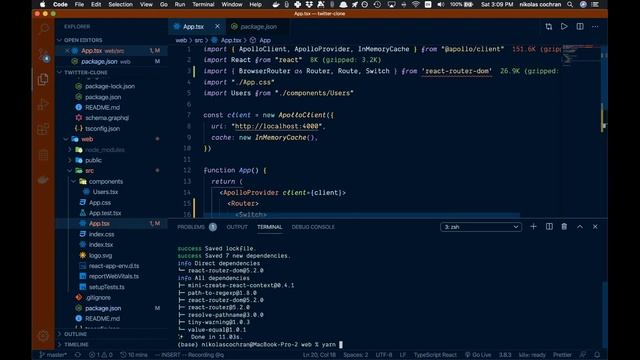Viewport: 640px width, 360px height.
Task: Click the App.tsx breadcrumb segment
Action: [231, 40]
